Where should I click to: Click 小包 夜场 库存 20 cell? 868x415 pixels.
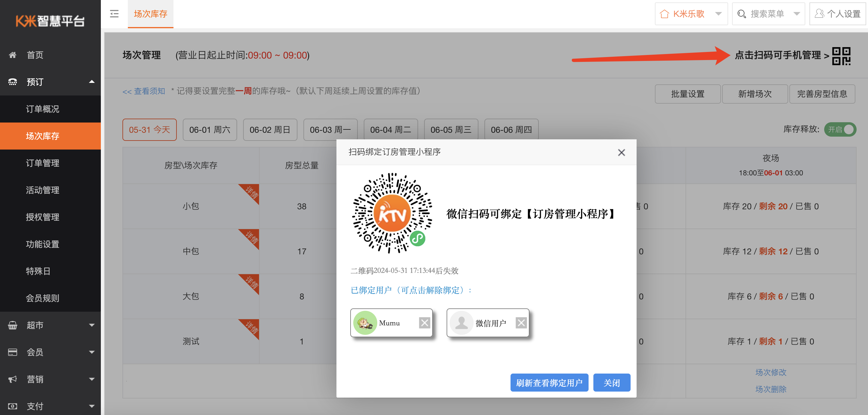click(771, 206)
